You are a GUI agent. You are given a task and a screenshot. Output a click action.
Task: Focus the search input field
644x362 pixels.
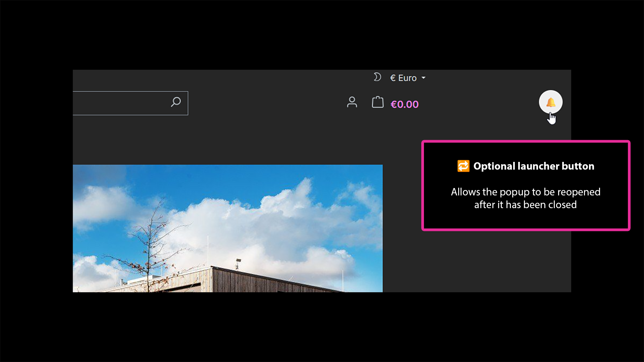[x=130, y=103]
